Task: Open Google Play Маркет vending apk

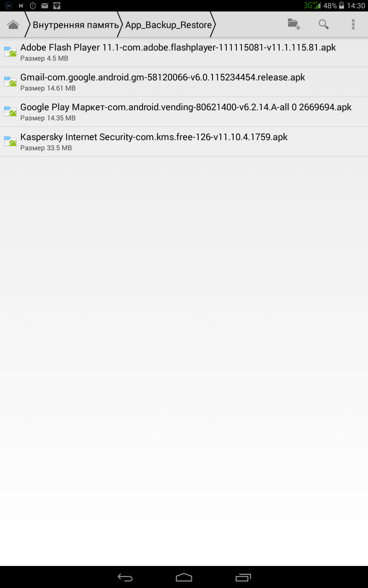Action: coord(184,112)
